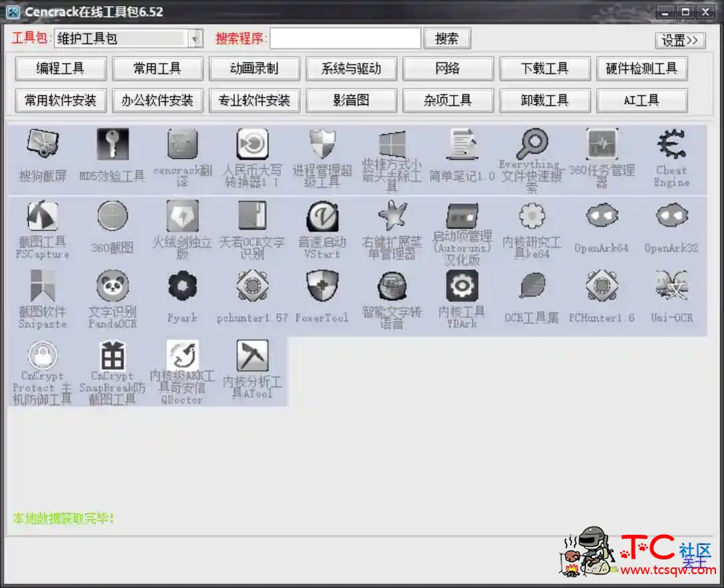Switch to 网络 category

pyautogui.click(x=448, y=69)
